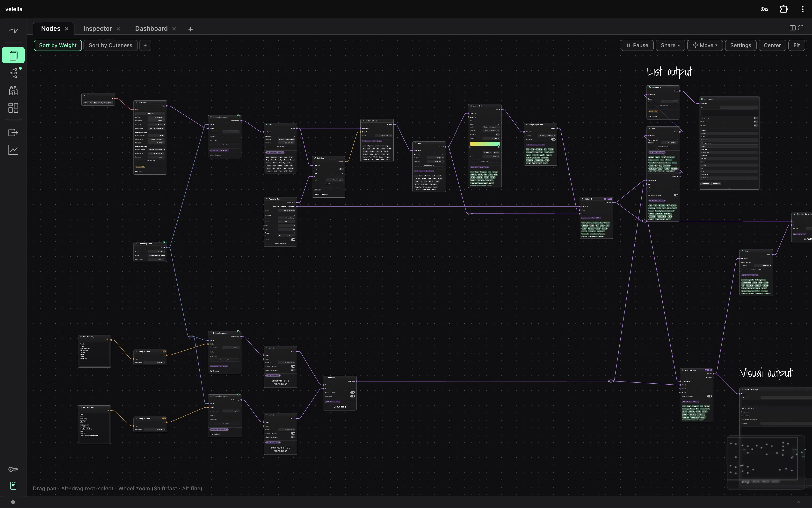Toggle Auto color in the Subtract node
The image size is (812, 508).
[352, 396]
